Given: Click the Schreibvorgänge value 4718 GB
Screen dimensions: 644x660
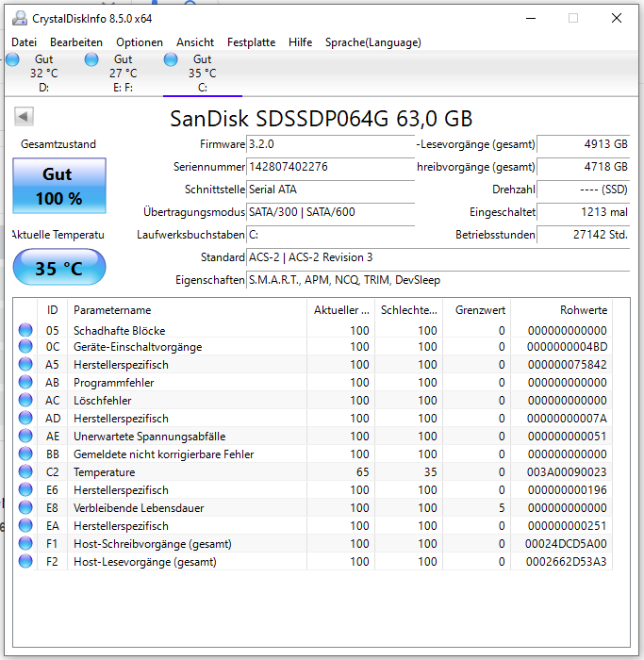Looking at the screenshot, I should 584,167.
